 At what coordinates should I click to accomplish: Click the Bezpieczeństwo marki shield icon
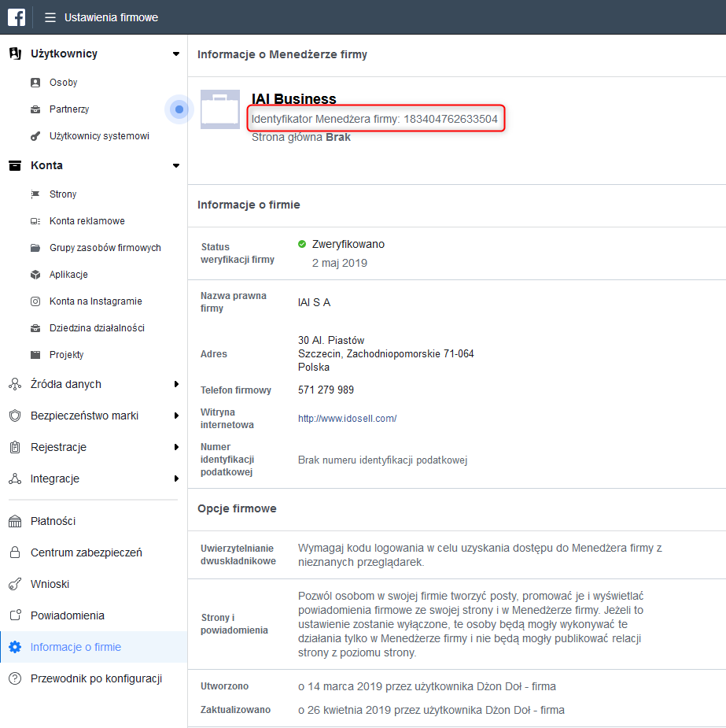[x=15, y=416]
